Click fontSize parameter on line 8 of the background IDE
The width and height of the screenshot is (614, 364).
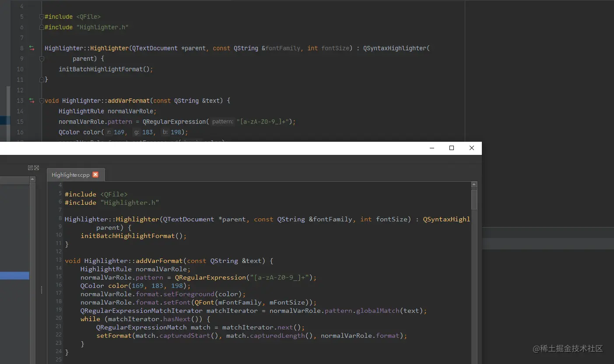point(335,48)
